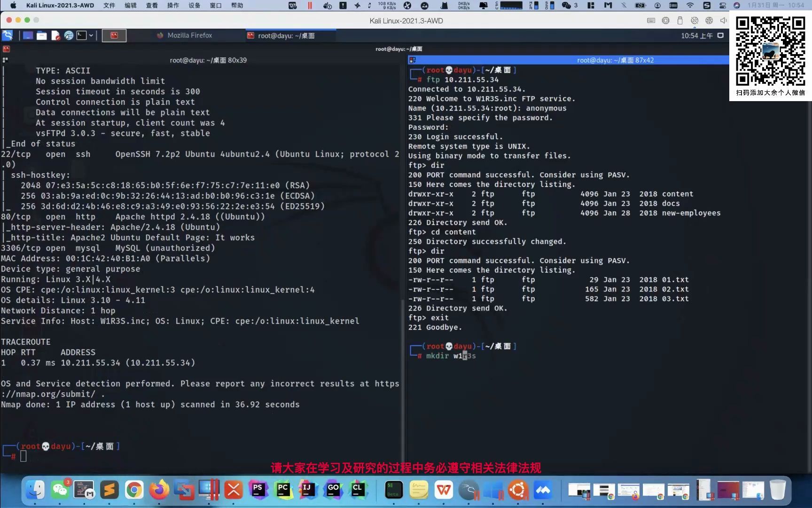
Task: Open Firefox in the Dock
Action: pyautogui.click(x=159, y=490)
